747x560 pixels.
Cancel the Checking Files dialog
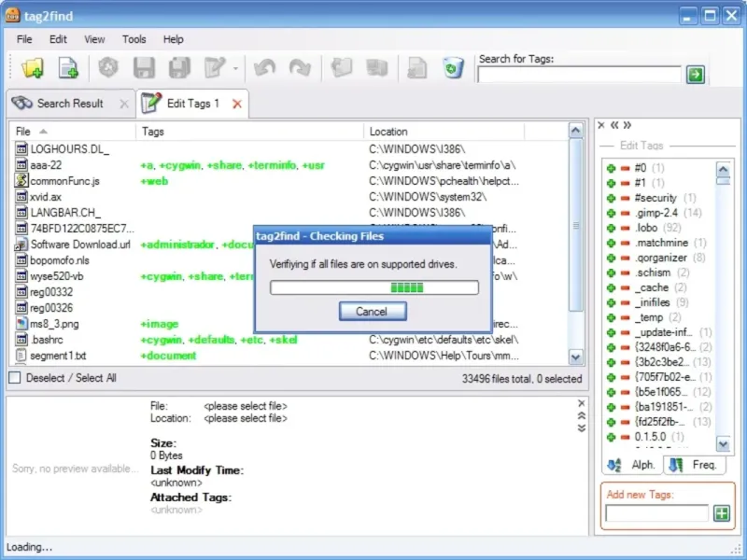373,312
